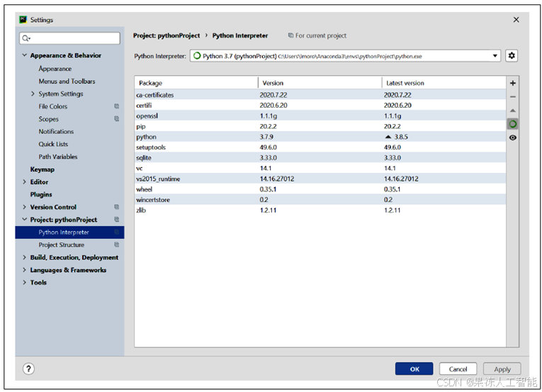Click the upgrade arrow beside python 3.8.5
This screenshot has width=542, height=392.
[x=388, y=137]
